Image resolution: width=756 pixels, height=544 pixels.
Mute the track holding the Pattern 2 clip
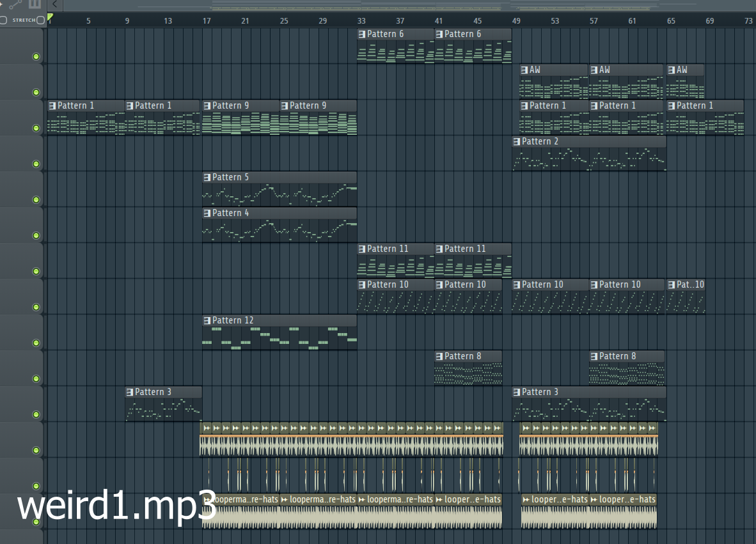click(x=36, y=164)
